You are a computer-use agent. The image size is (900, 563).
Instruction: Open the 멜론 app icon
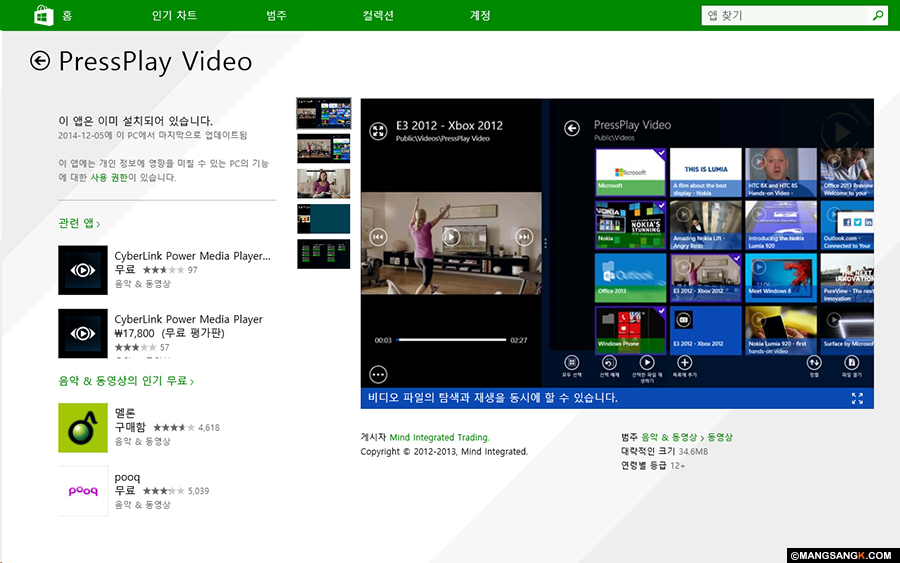(x=83, y=428)
